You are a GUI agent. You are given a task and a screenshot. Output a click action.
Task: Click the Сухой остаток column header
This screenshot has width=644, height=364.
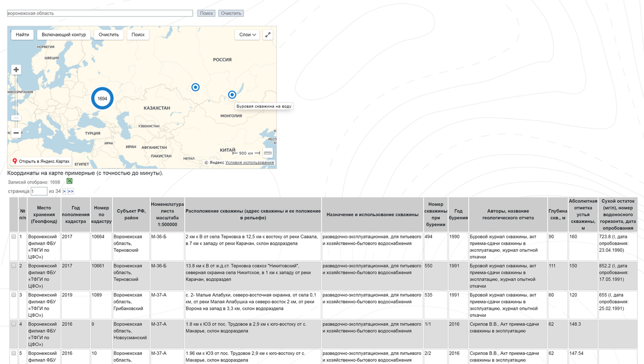[x=618, y=214]
